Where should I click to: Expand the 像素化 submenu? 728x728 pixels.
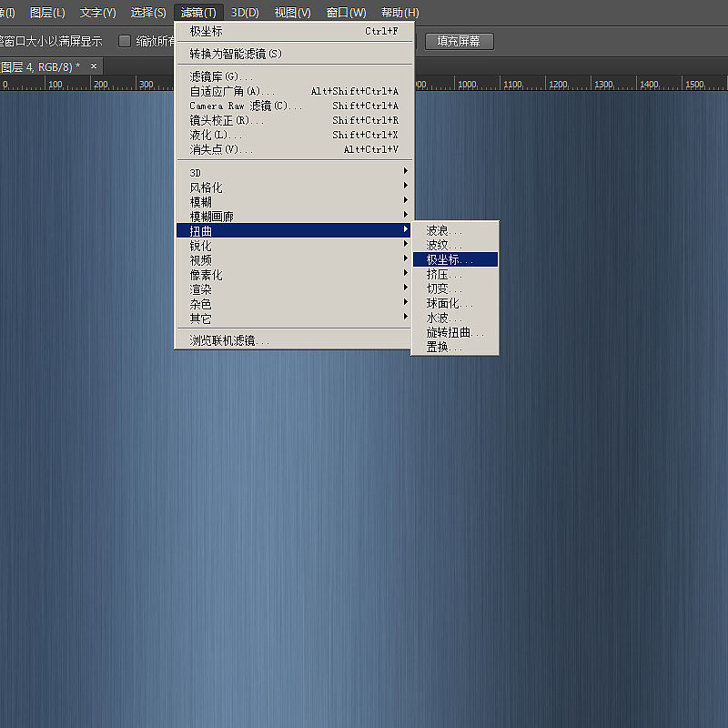click(x=293, y=275)
